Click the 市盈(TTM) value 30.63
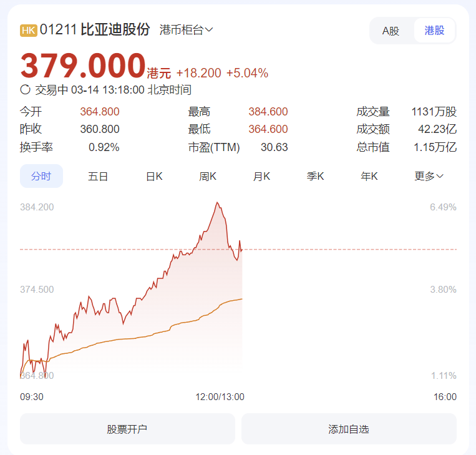 coord(274,147)
